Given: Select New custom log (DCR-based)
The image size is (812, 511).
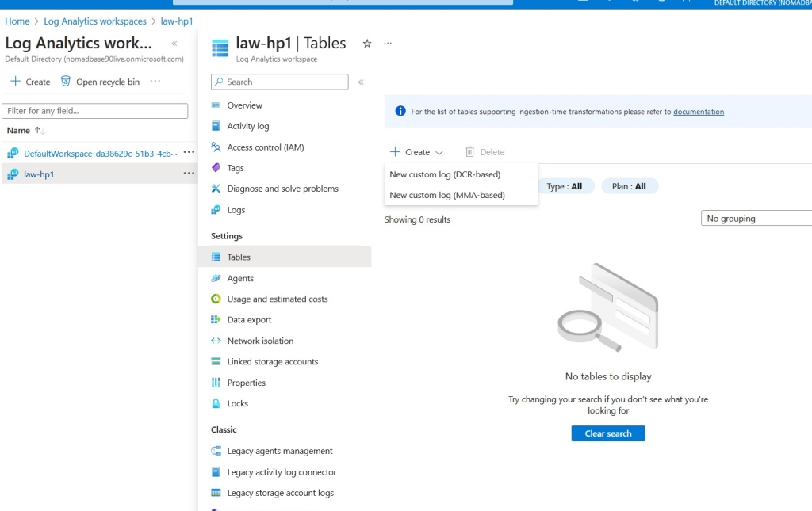Looking at the screenshot, I should point(445,174).
